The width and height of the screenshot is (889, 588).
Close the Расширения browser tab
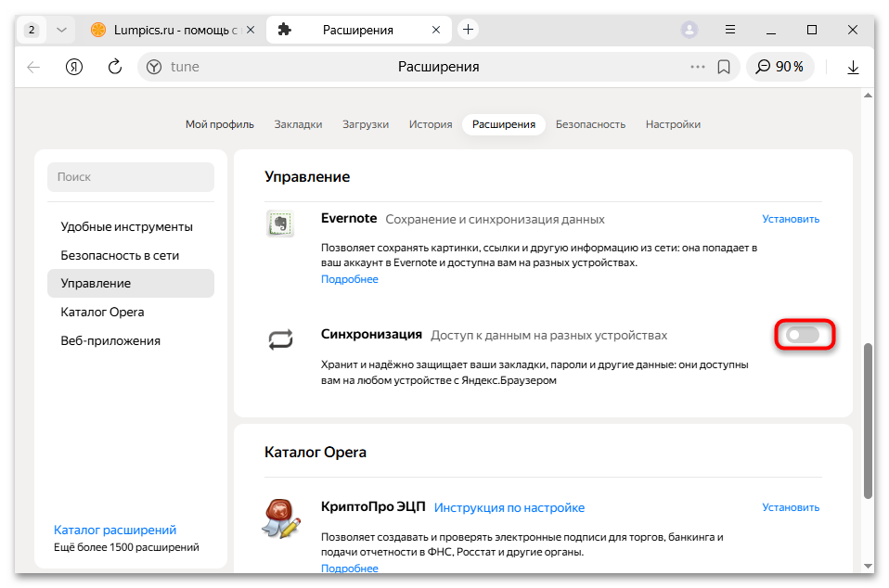tap(436, 30)
